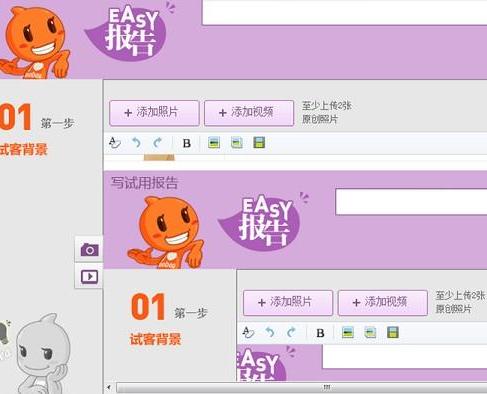Click horizontal scrollbar left arrow

pyautogui.click(x=109, y=387)
